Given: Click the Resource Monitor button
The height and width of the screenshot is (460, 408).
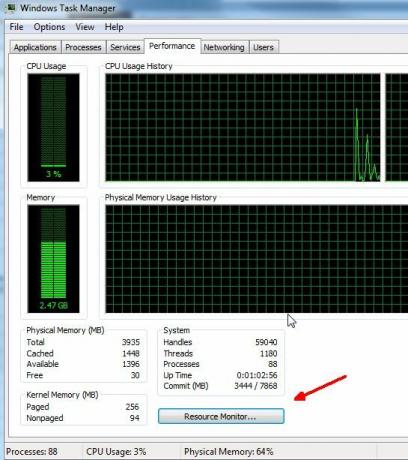Looking at the screenshot, I should click(221, 416).
